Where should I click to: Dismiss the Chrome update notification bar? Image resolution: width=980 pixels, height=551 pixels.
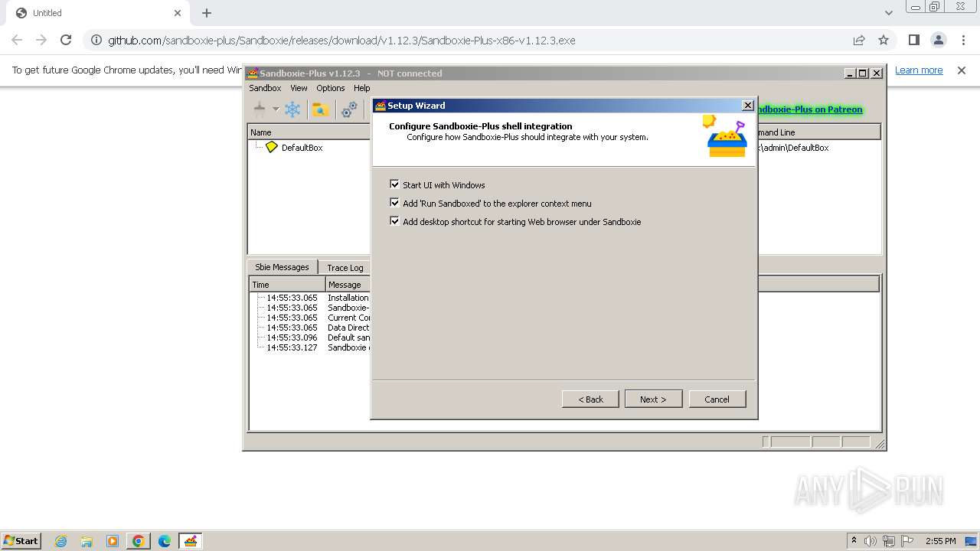962,70
